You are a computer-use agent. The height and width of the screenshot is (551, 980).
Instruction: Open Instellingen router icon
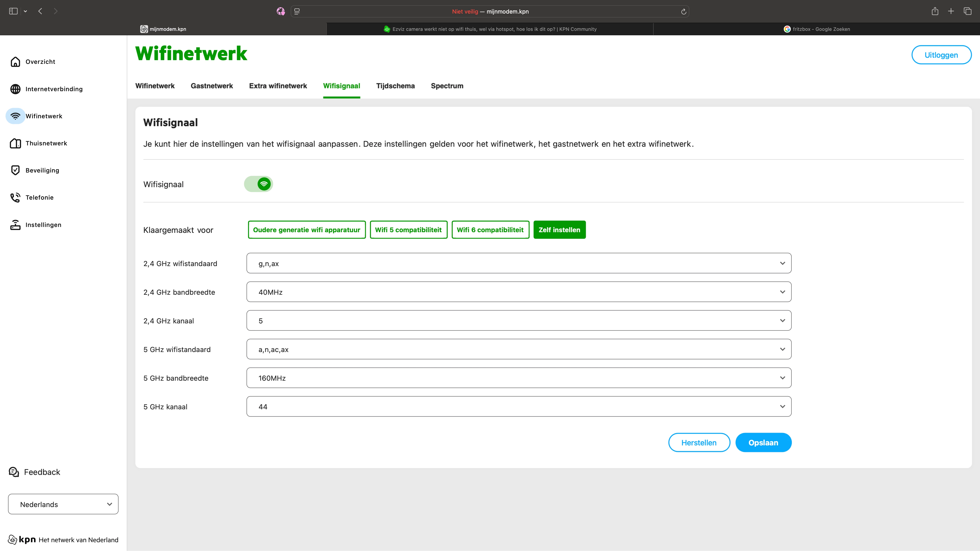click(15, 225)
